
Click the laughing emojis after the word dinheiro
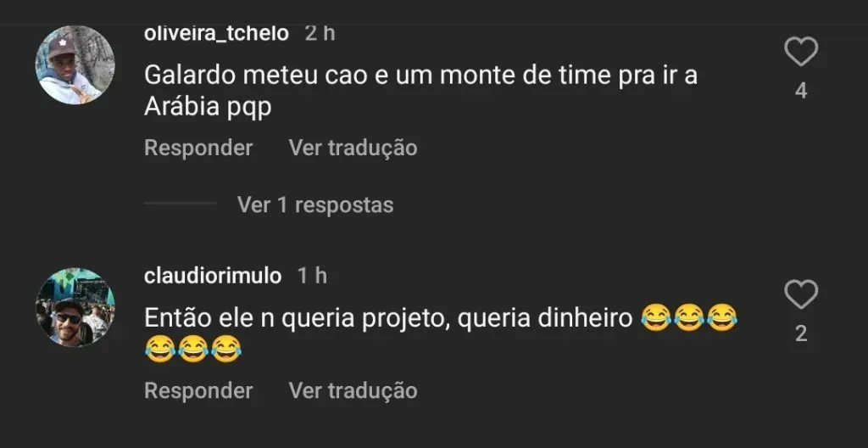pos(689,318)
